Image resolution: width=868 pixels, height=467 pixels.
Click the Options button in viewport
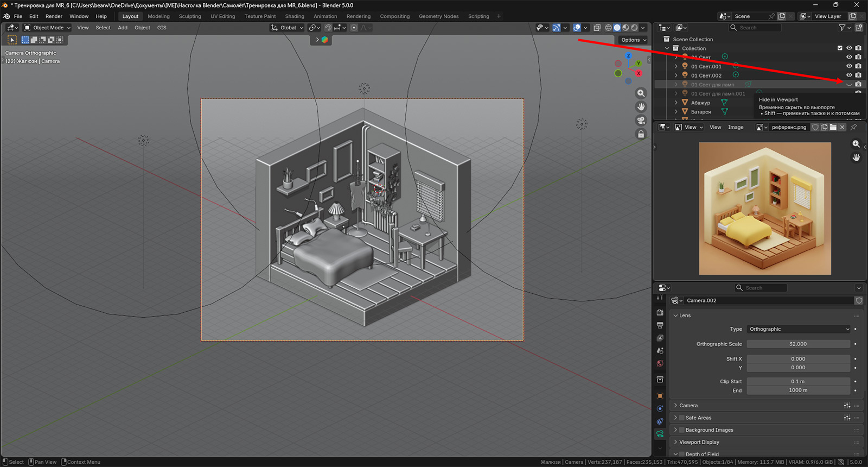coord(633,40)
